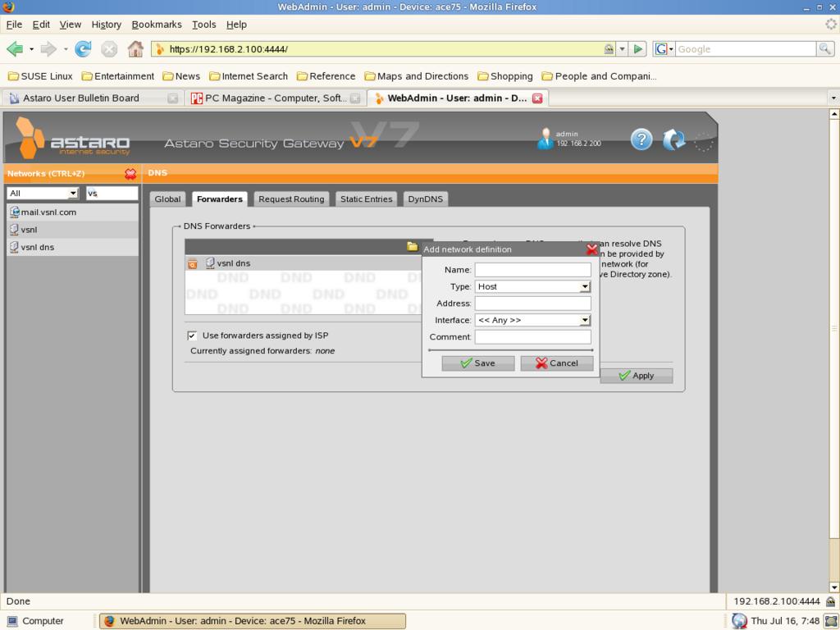Click the URL address bar
This screenshot has width=840, height=630.
coord(383,49)
